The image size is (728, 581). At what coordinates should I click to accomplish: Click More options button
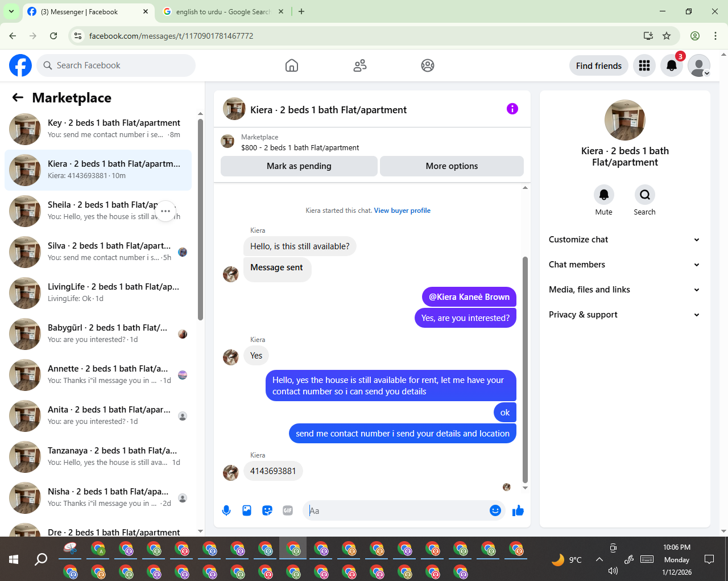pos(452,166)
